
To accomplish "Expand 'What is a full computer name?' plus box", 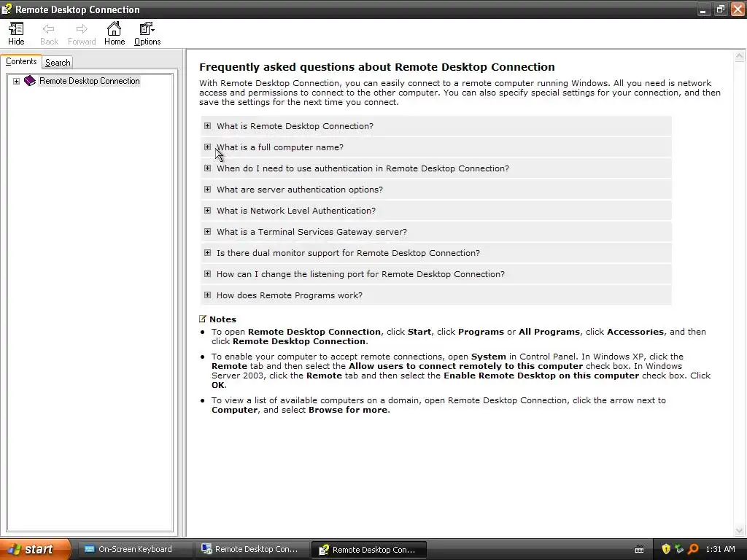I will pos(207,147).
